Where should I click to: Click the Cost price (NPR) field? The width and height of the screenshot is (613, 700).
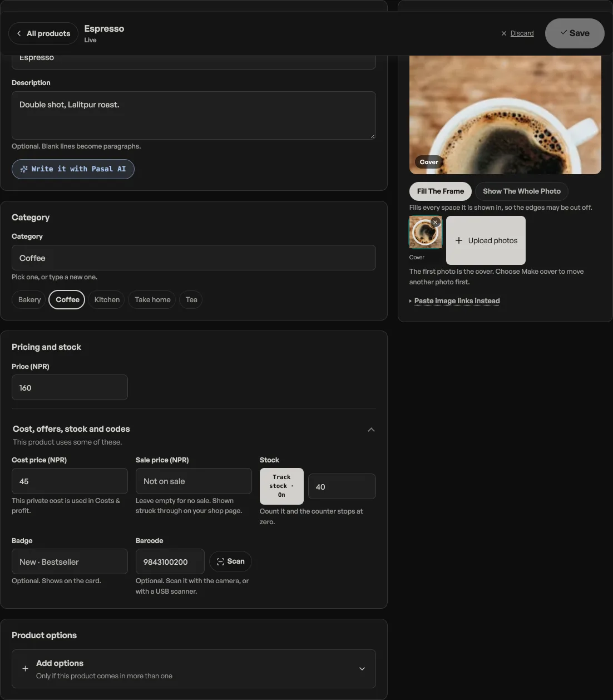point(70,481)
